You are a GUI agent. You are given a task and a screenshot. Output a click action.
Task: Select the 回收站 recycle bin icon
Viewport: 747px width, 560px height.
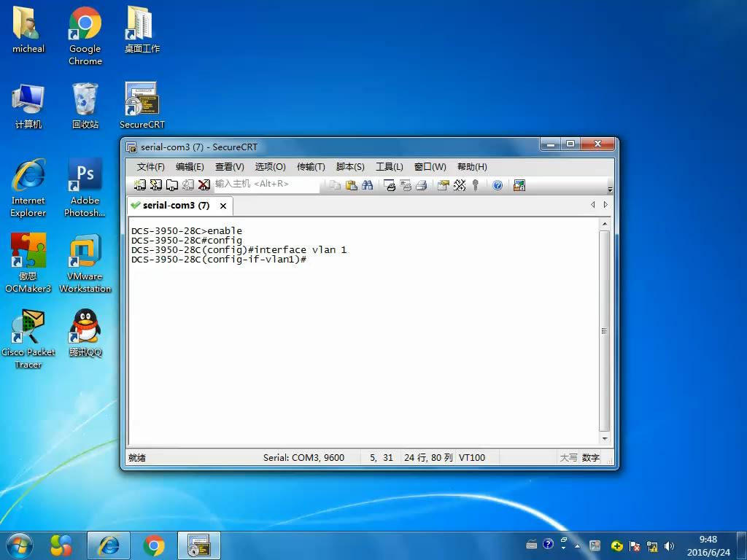85,106
